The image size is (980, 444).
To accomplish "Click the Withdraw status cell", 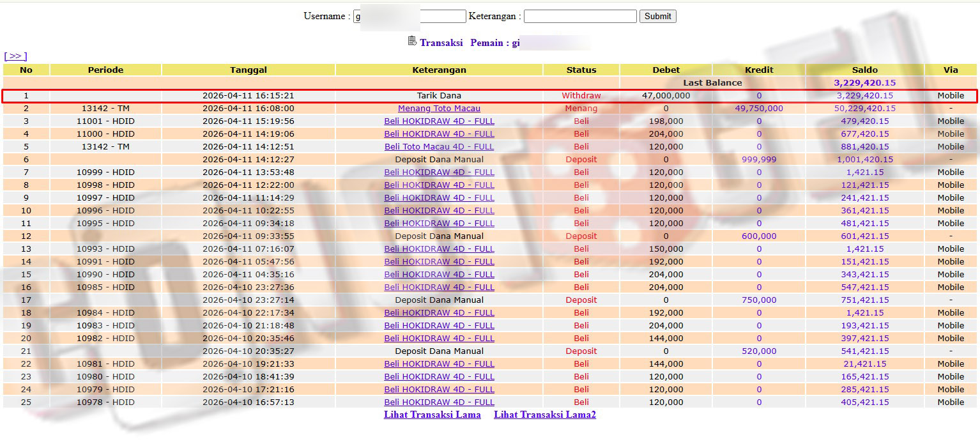I will coord(581,96).
